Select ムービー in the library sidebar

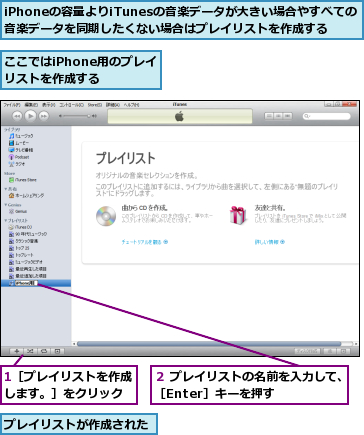[19, 143]
